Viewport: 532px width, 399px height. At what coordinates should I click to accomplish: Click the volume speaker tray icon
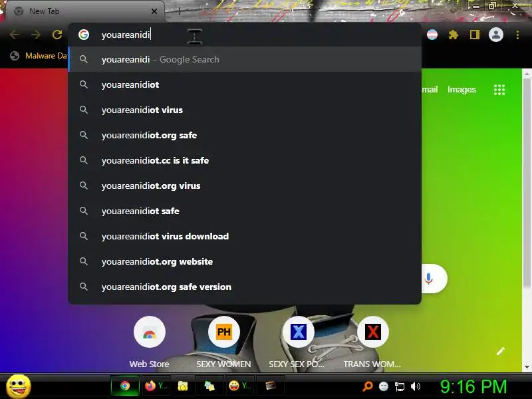pos(415,386)
